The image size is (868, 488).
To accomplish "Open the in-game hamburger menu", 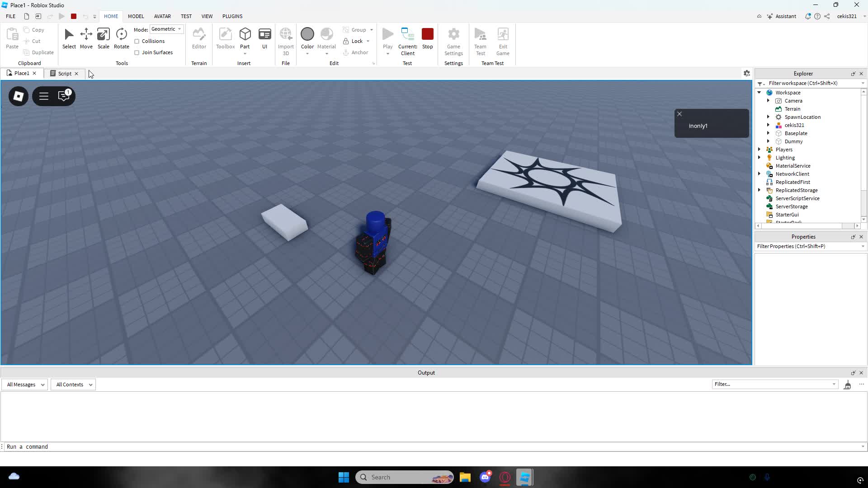I will tap(44, 96).
